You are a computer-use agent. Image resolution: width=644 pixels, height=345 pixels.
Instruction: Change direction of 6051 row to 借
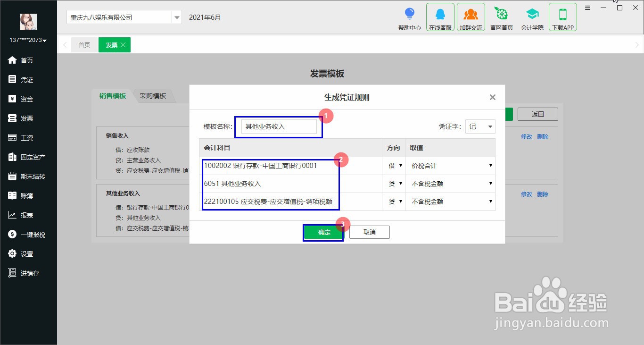(394, 184)
